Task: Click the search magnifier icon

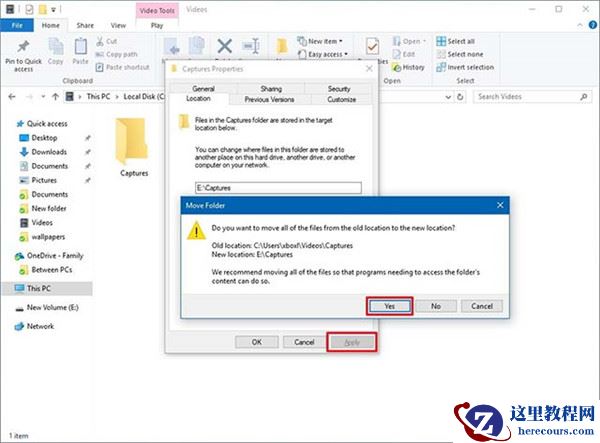Action: (584, 97)
